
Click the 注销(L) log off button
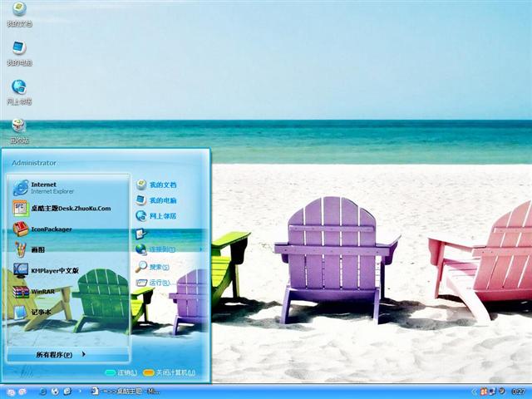(x=121, y=372)
